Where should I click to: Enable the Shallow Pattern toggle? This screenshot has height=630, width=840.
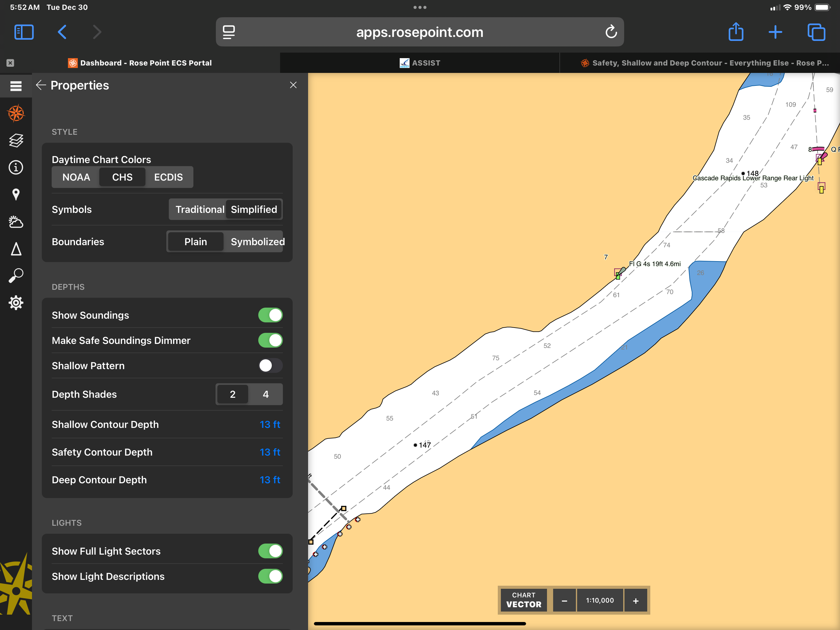click(x=270, y=365)
